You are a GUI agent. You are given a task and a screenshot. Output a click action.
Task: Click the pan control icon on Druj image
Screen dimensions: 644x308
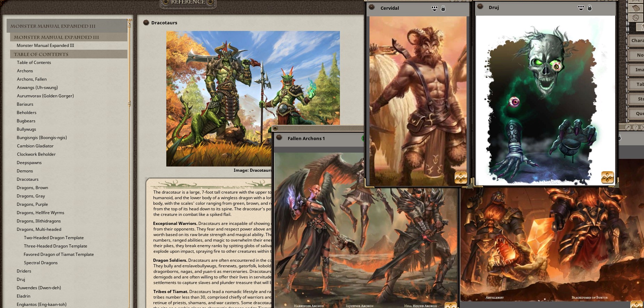[x=607, y=177]
